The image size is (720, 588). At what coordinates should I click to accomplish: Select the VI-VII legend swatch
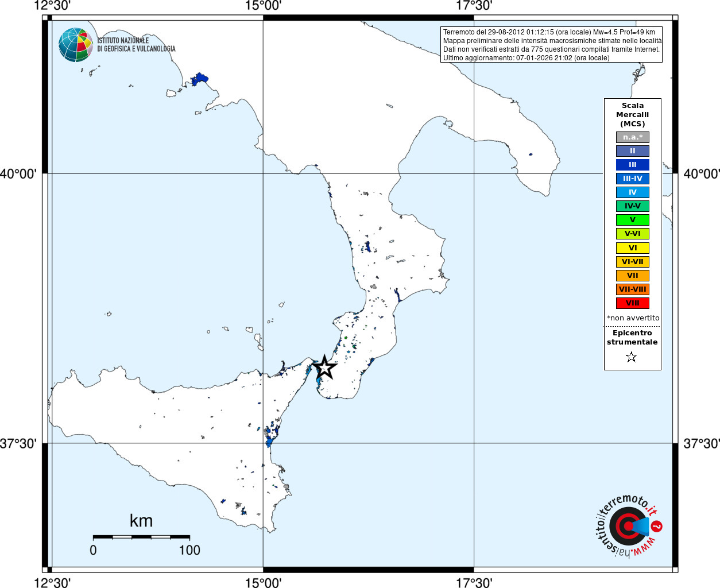[x=633, y=262]
